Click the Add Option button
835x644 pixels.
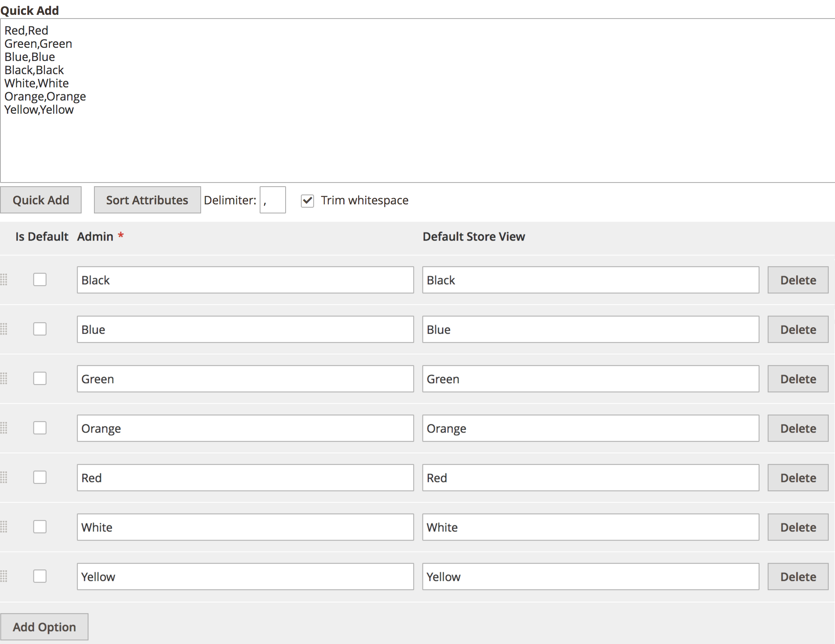44,627
